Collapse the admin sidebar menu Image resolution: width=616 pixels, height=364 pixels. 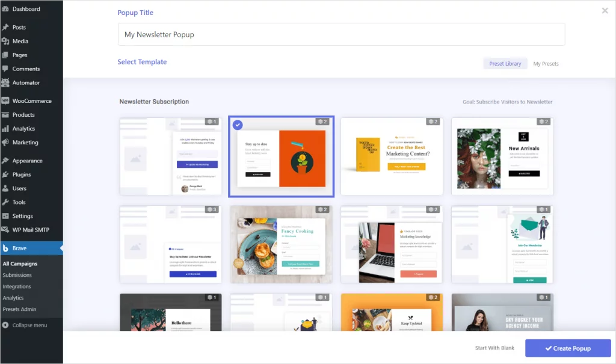[29, 325]
